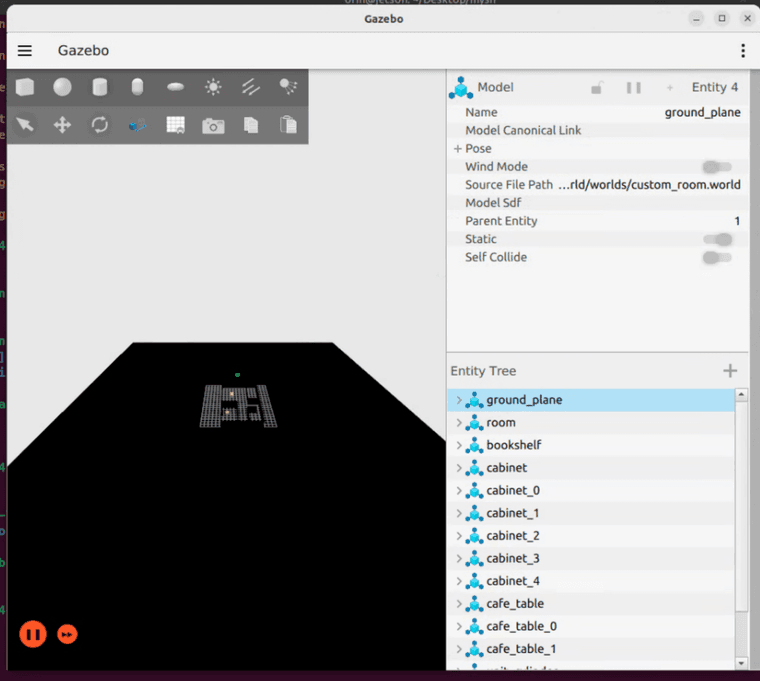Select the bookshelf entity row
This screenshot has height=681, width=760.
click(591, 445)
